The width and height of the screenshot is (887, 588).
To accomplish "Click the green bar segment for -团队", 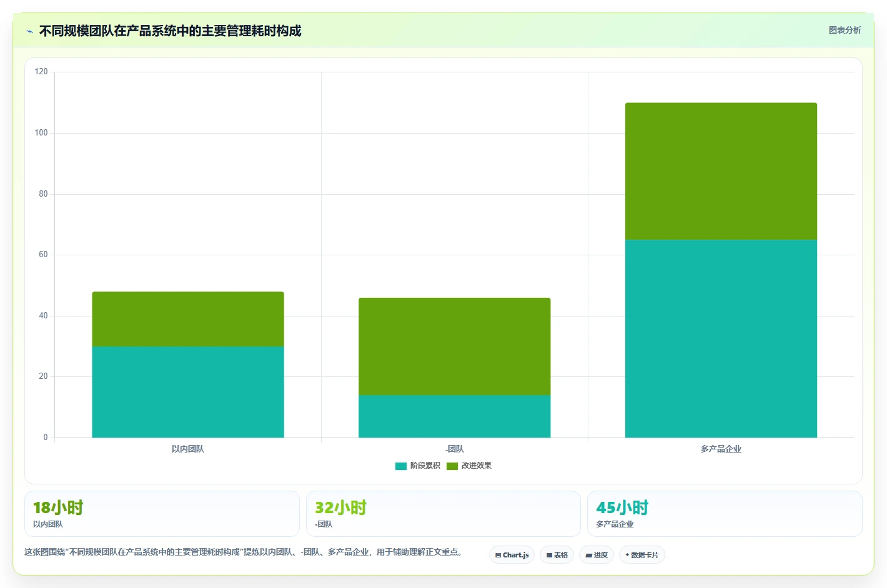I will (455, 346).
